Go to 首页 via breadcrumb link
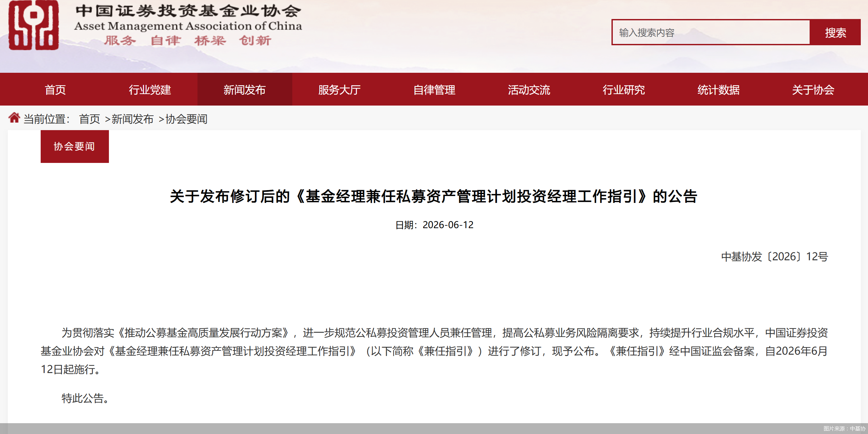Image resolution: width=868 pixels, height=434 pixels. (90, 119)
